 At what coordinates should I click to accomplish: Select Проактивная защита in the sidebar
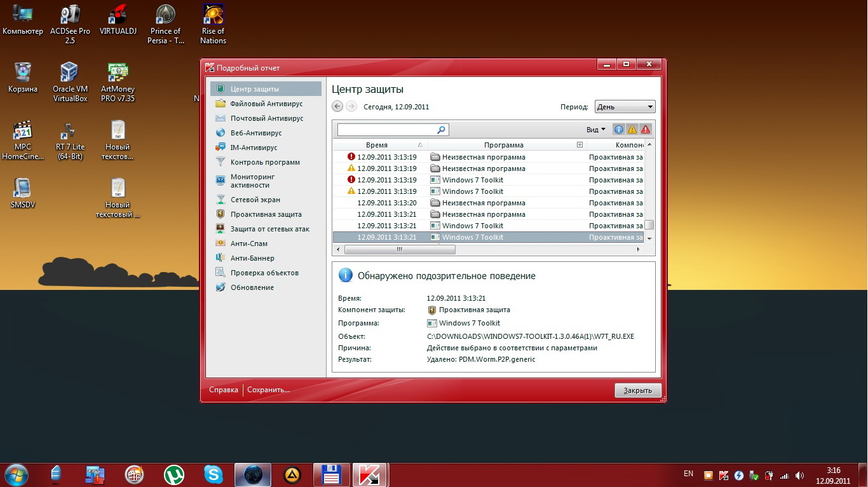tap(266, 214)
